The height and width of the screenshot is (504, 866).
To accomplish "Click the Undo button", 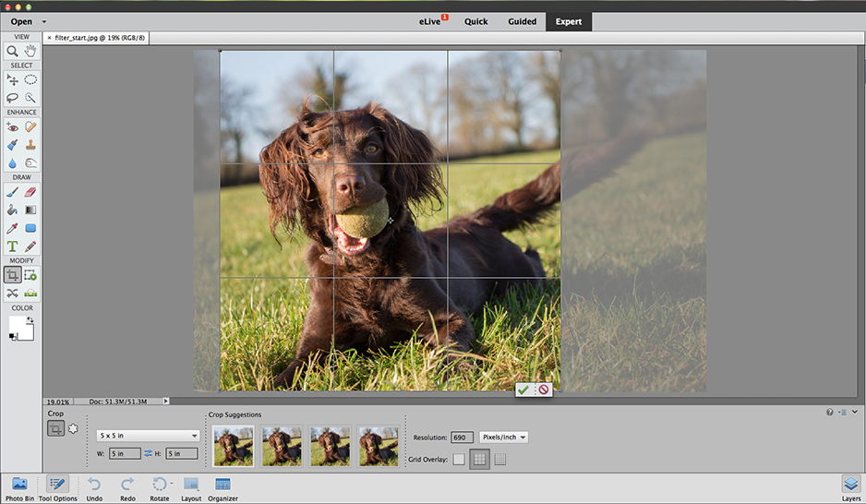I will (94, 488).
